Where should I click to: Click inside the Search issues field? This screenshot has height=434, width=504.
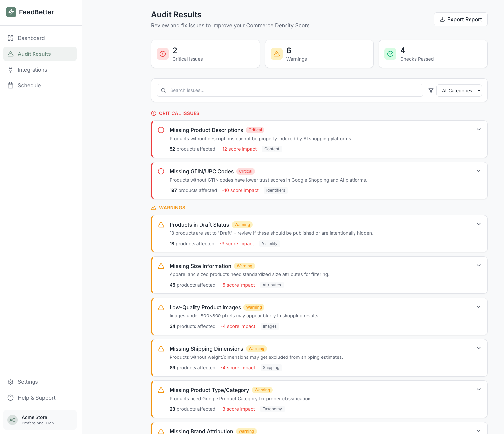pyautogui.click(x=289, y=90)
